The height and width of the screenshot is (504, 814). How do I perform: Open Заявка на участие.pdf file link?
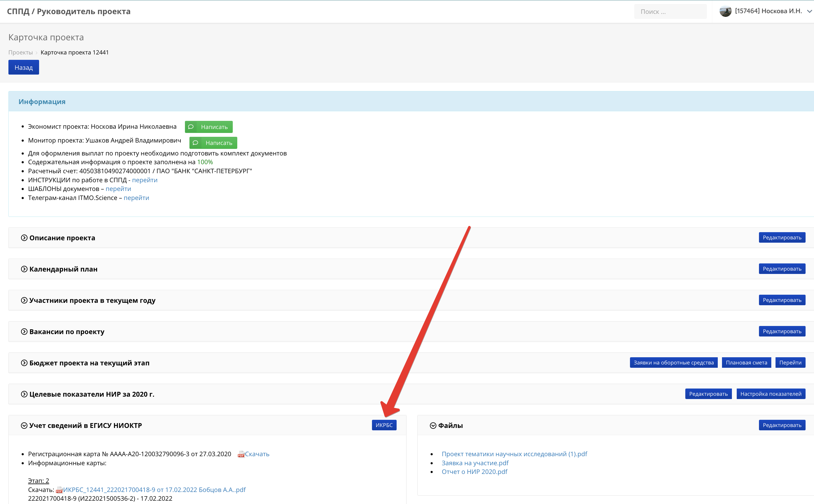[475, 463]
